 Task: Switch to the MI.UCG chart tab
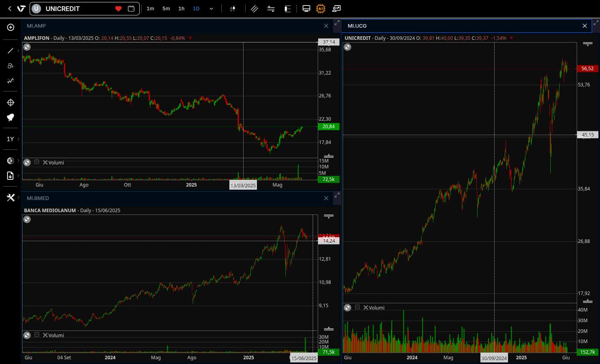(357, 26)
